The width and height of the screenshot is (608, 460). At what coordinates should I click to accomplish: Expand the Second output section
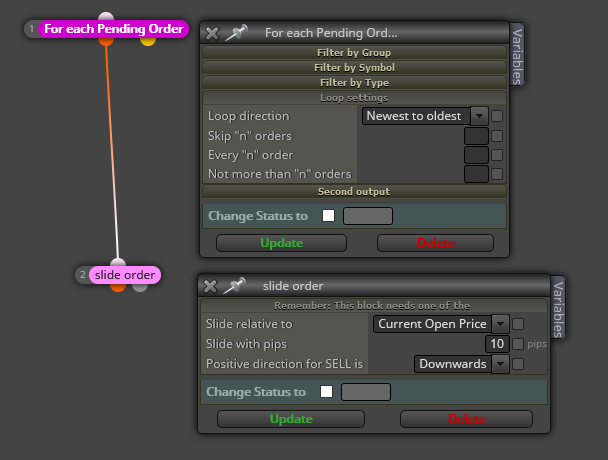click(354, 192)
